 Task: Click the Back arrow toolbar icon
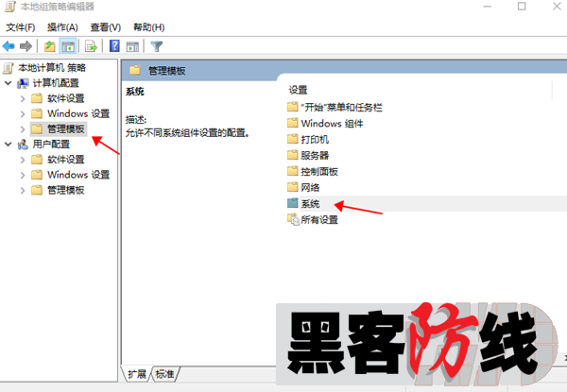[9, 46]
